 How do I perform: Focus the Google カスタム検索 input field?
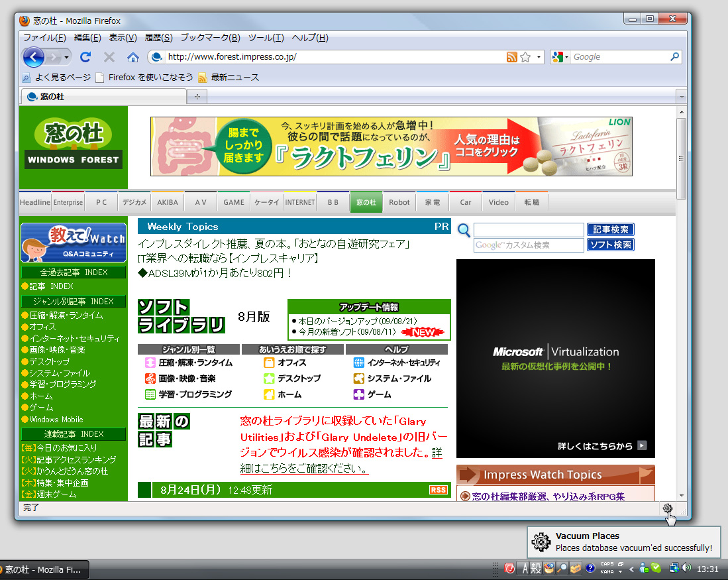pyautogui.click(x=529, y=245)
